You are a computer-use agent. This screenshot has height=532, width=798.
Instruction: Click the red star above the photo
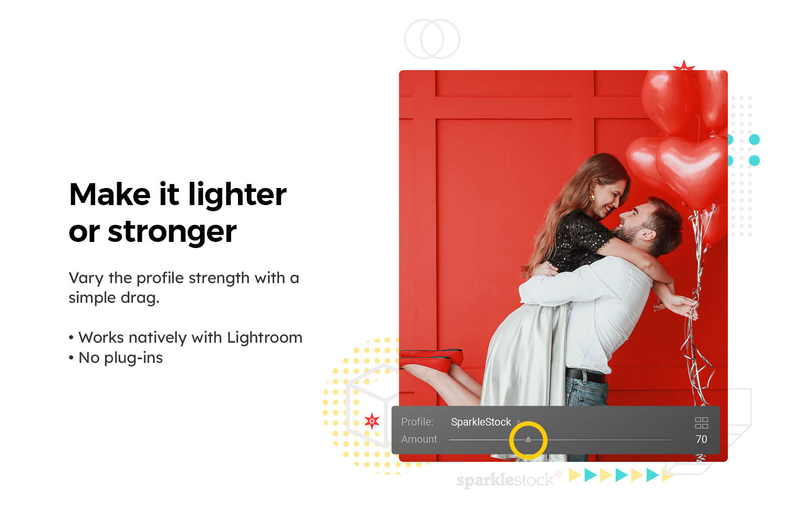pyautogui.click(x=684, y=66)
